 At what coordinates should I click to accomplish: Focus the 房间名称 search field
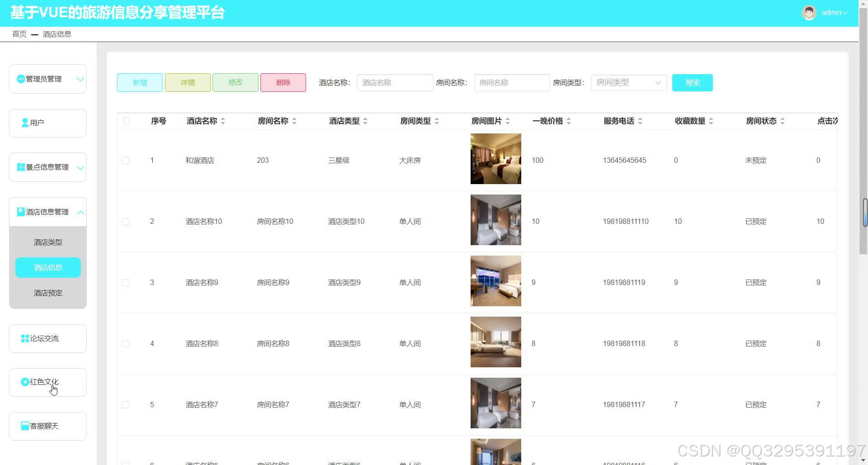[512, 83]
